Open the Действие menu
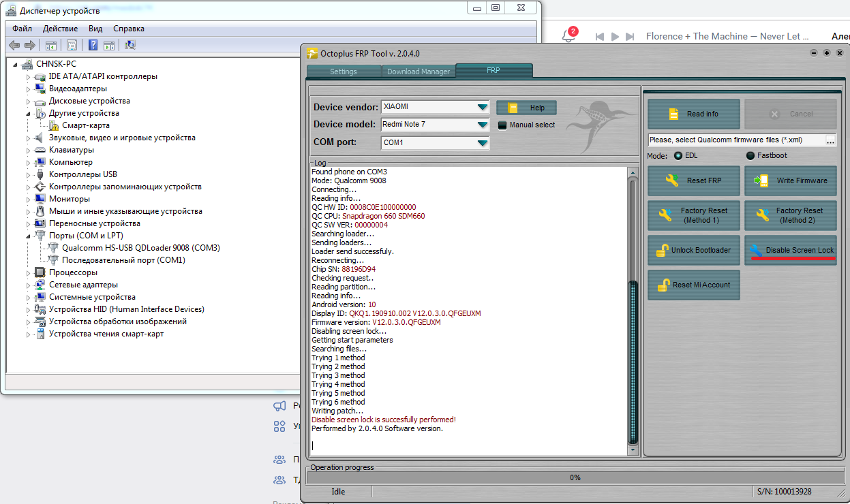The width and height of the screenshot is (850, 504). [x=60, y=29]
